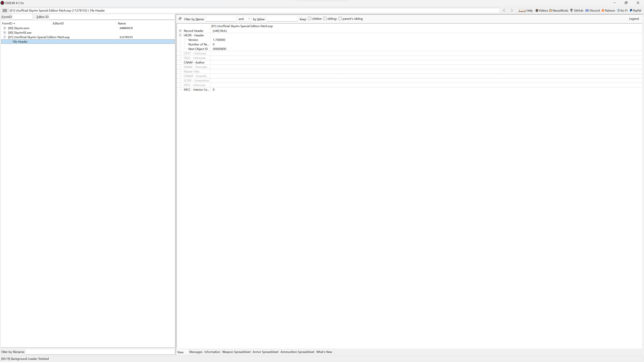The height and width of the screenshot is (362, 644).
Task: Expand the Skyrim.esm tree node
Action: click(x=5, y=28)
